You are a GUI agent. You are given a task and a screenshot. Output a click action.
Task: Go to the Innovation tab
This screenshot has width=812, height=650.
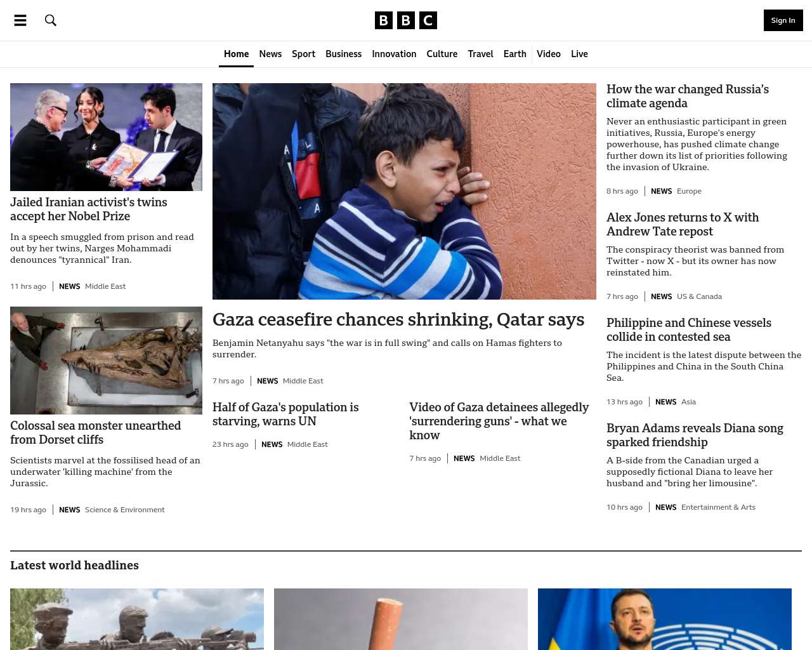394,54
